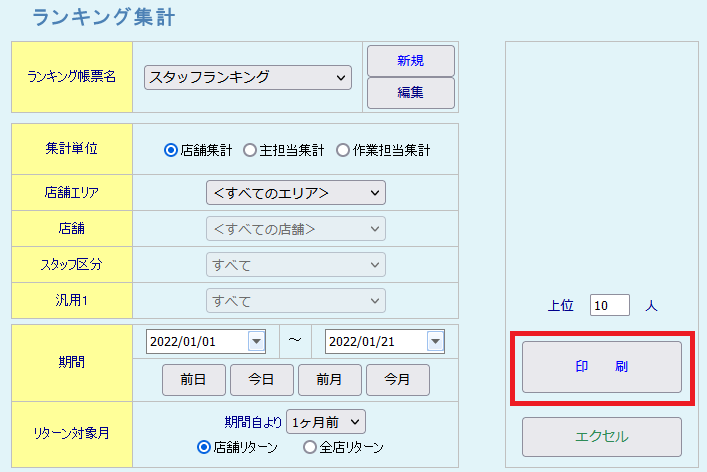Expand the 店舗エリア dropdown
Viewport: 707px width, 472px height.
click(295, 192)
